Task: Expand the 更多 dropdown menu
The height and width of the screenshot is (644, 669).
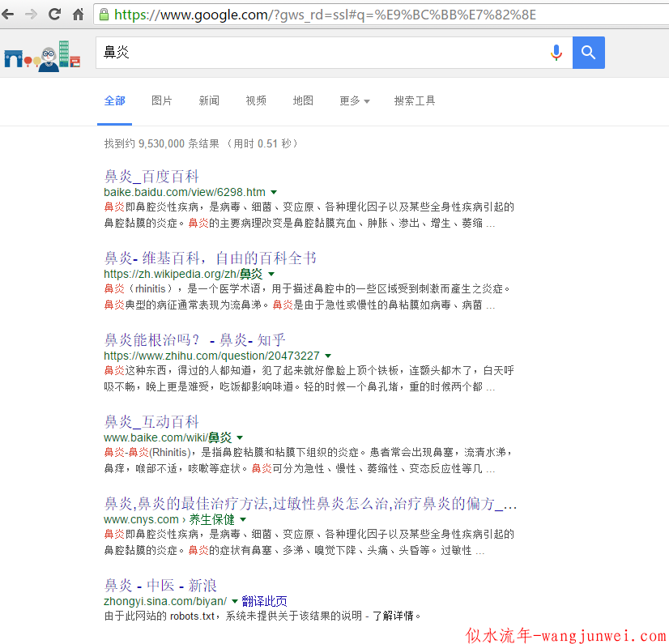Action: pyautogui.click(x=354, y=100)
